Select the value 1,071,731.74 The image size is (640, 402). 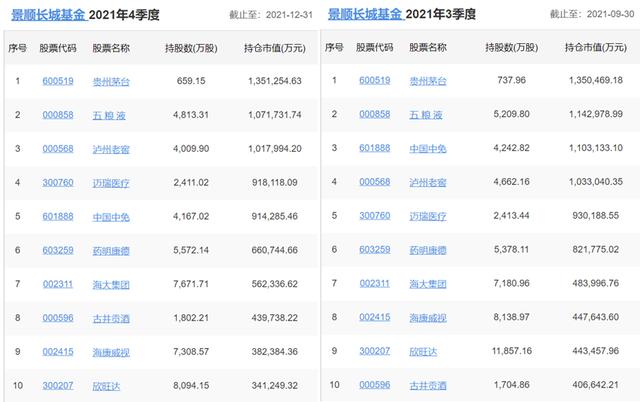[x=275, y=115]
